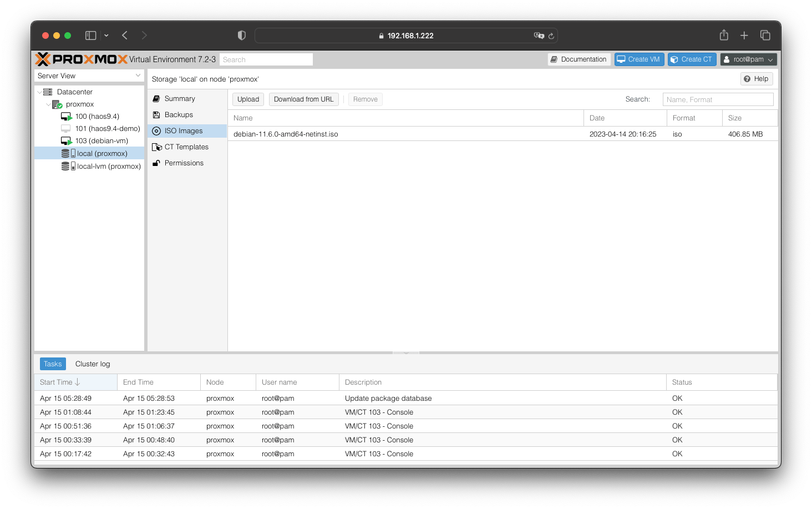Open the root@pam user menu
The height and width of the screenshot is (509, 812).
748,59
